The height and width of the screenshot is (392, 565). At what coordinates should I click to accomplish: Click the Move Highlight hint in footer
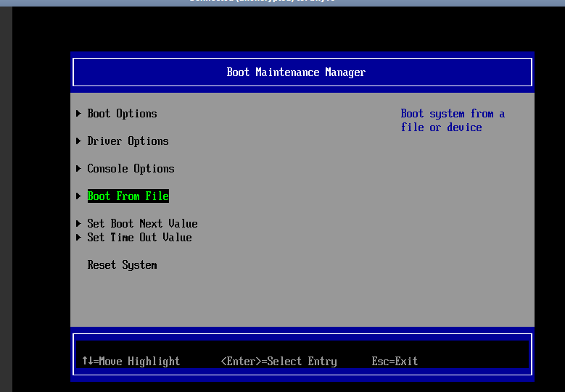tap(131, 361)
